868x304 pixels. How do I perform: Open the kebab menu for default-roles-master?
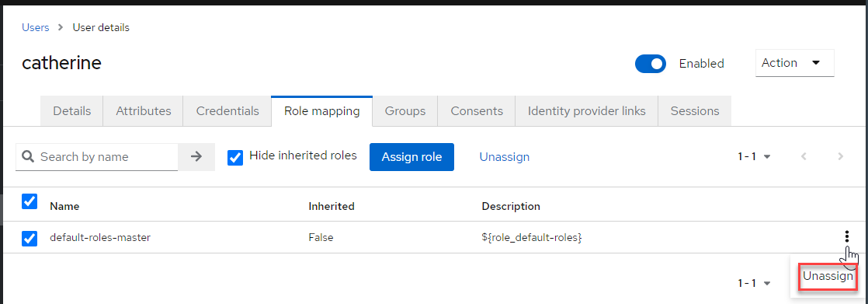[847, 237]
